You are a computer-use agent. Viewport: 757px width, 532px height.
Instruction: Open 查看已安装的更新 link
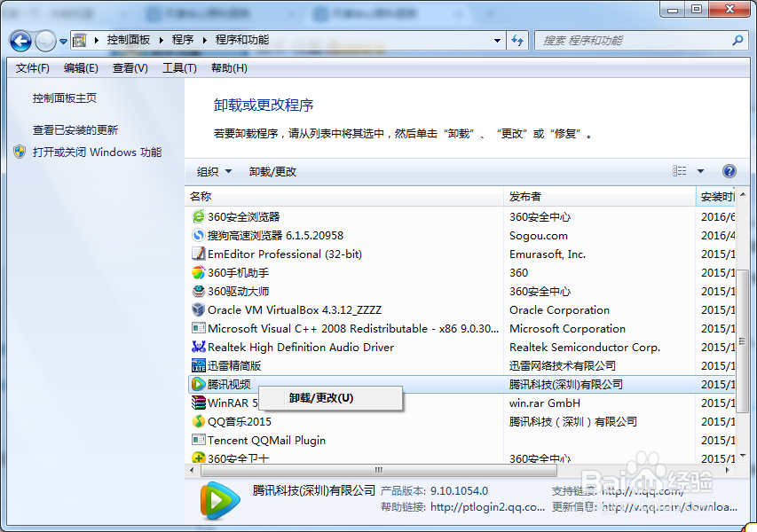coord(75,130)
